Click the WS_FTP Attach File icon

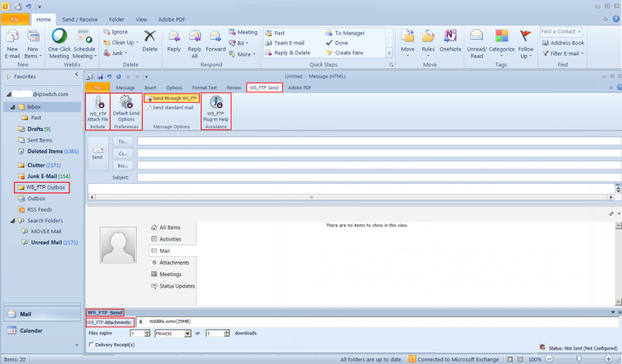pos(98,103)
